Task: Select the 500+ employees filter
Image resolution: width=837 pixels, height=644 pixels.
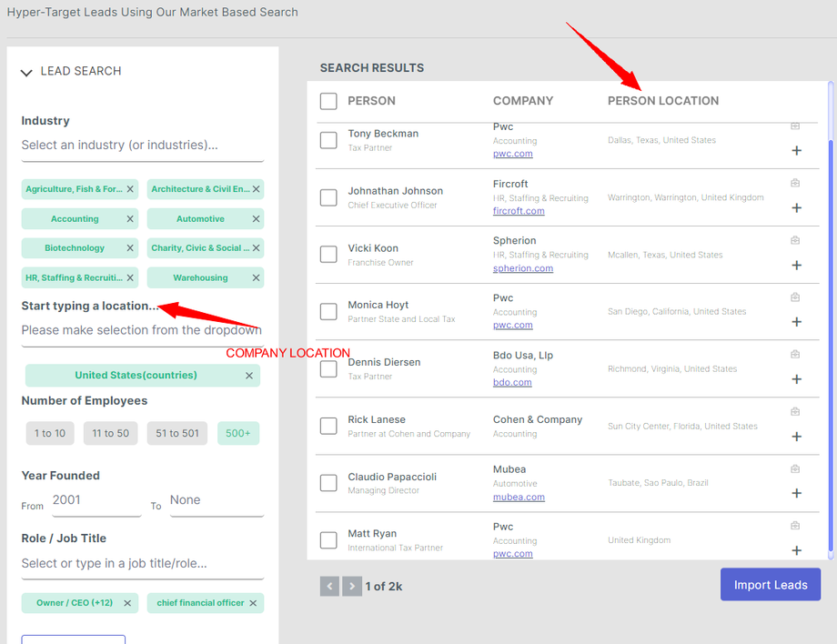Action: (238, 434)
